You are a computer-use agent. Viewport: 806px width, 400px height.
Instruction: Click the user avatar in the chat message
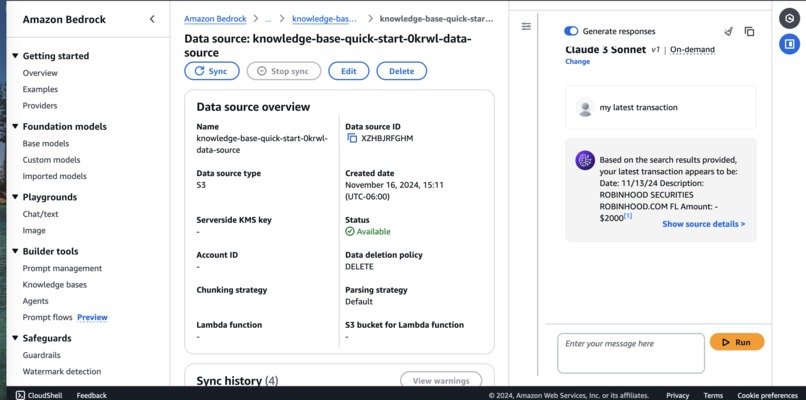coord(585,107)
